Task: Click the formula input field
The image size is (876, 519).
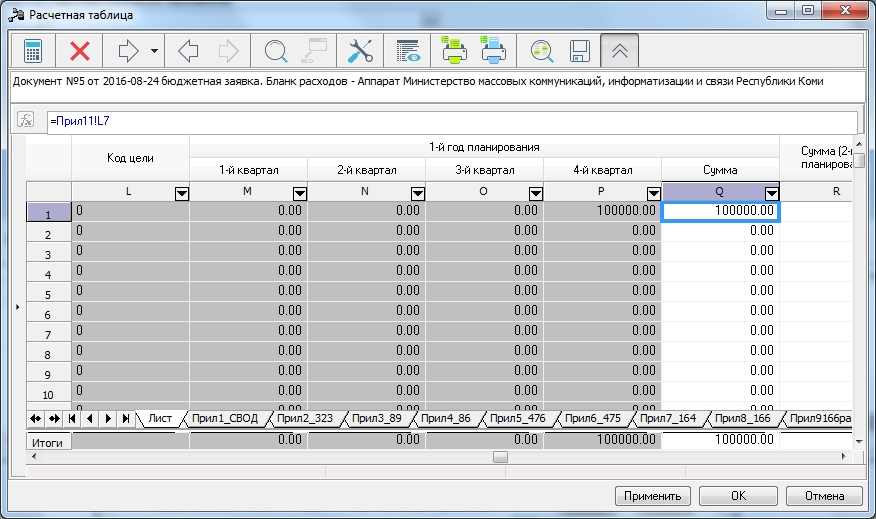Action: click(x=453, y=121)
